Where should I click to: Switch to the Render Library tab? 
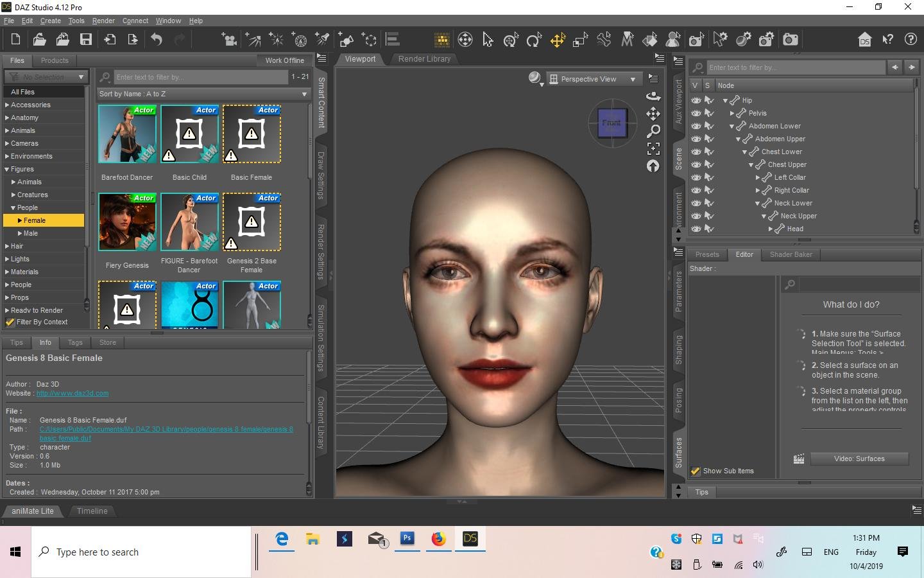click(x=424, y=59)
